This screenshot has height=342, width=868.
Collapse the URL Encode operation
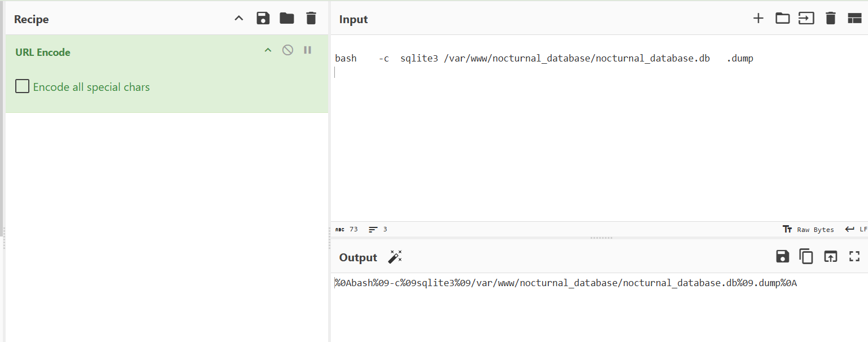click(x=268, y=50)
